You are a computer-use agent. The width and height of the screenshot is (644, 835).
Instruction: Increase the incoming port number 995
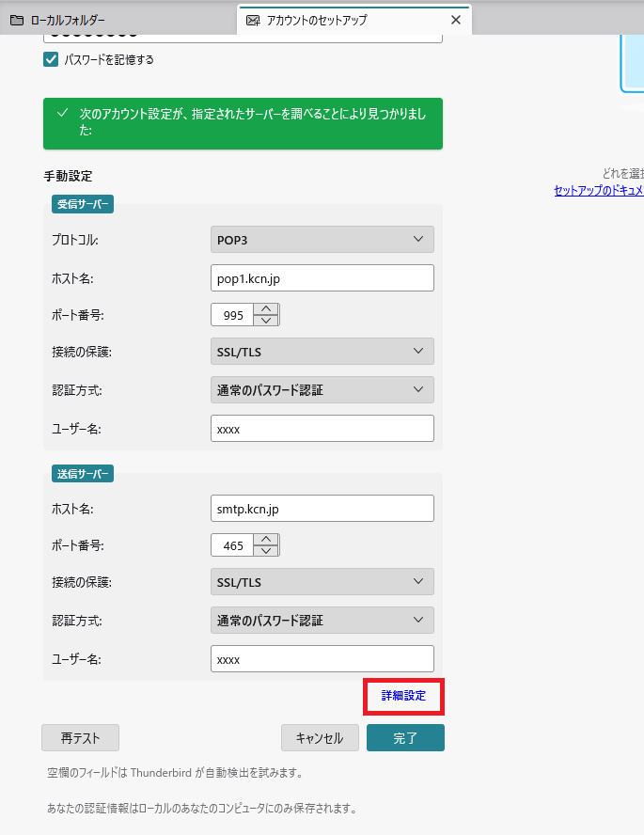point(267,308)
